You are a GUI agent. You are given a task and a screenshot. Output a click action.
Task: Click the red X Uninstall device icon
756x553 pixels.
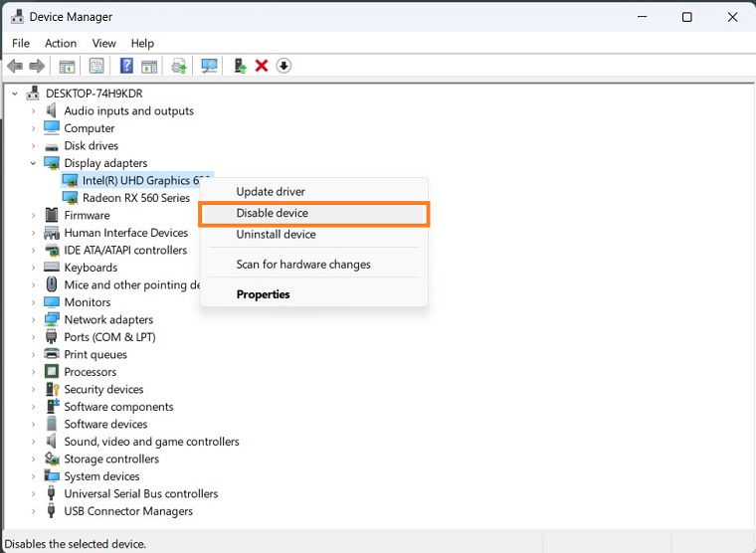(262, 67)
